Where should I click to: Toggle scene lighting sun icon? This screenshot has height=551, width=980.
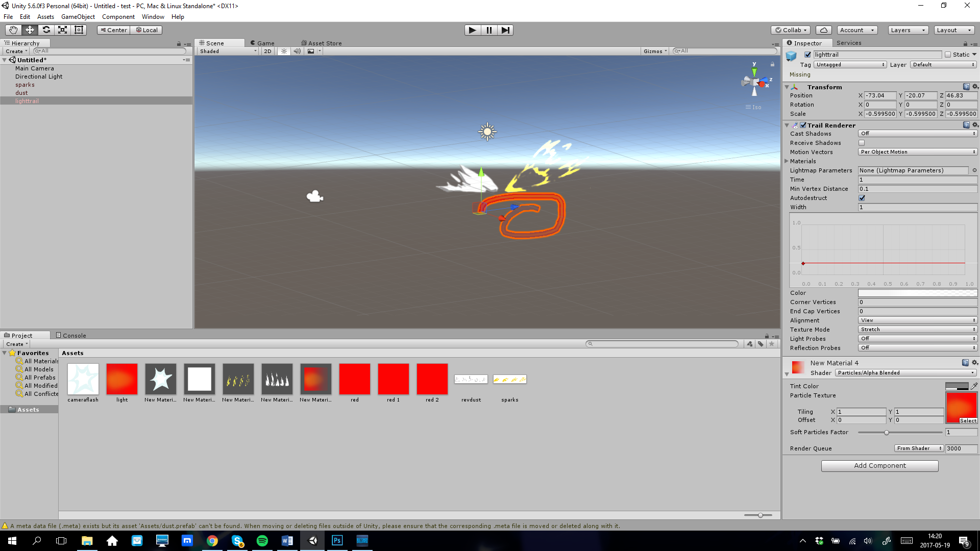pos(284,51)
